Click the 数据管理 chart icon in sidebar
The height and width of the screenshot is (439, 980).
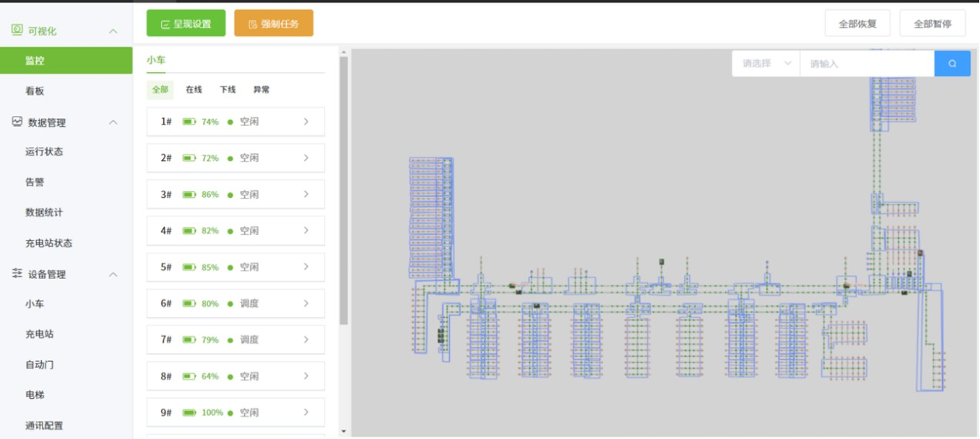[17, 122]
